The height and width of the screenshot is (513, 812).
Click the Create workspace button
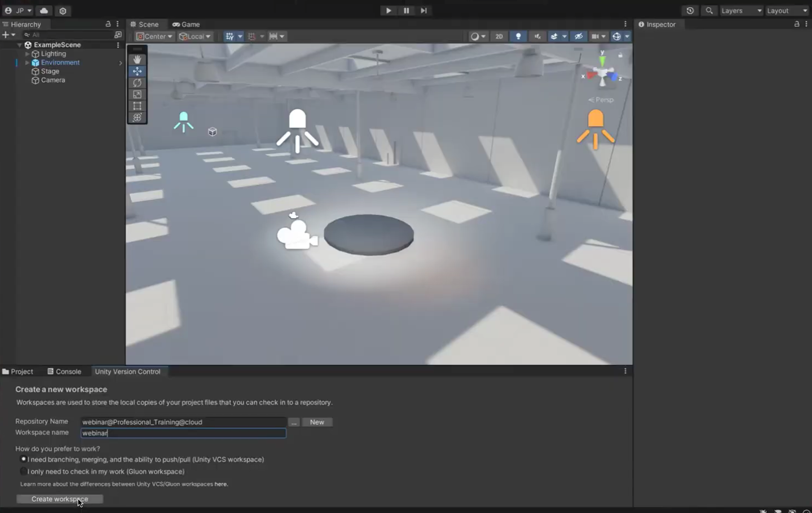coord(60,499)
